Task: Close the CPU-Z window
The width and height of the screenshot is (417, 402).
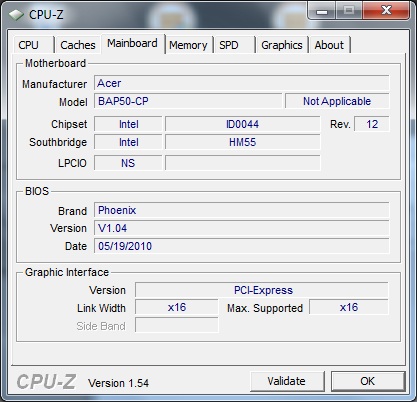Action: [386, 11]
